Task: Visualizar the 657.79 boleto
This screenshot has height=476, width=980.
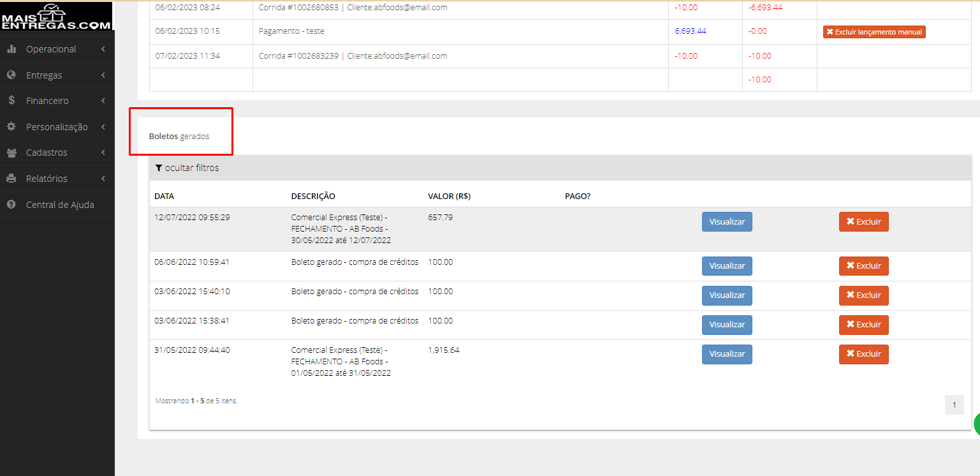Action: pos(727,221)
